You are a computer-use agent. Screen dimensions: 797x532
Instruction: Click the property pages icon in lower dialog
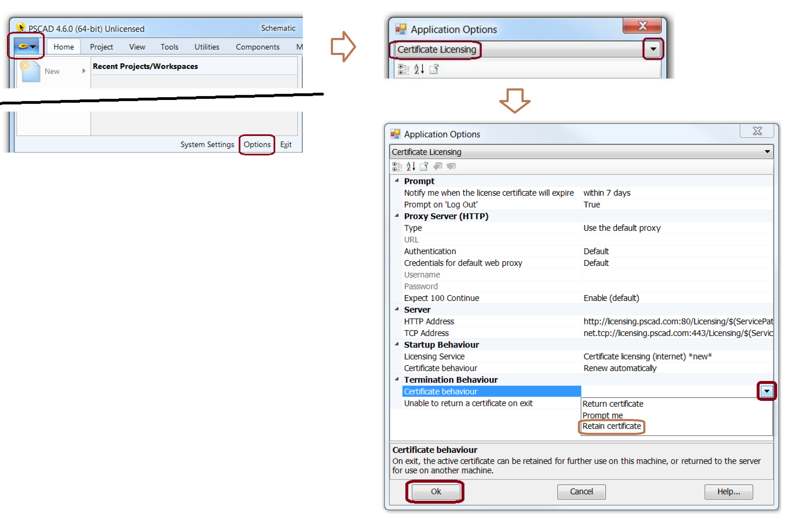point(424,166)
